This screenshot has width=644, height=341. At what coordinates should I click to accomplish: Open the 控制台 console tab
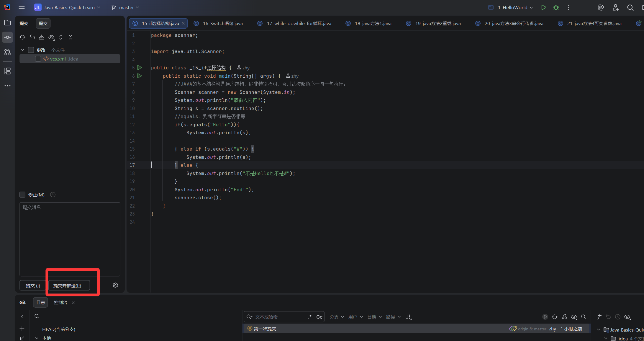(x=60, y=302)
